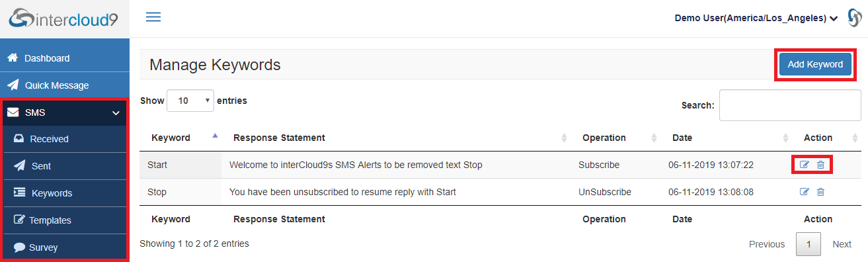Viewport: 868px width, 262px height.
Task: Go to Templates in SMS menu
Action: point(65,220)
